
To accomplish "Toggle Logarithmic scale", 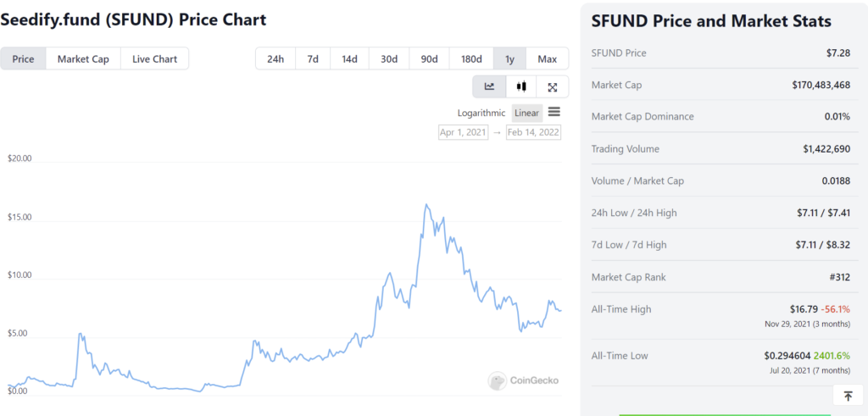I will point(481,113).
